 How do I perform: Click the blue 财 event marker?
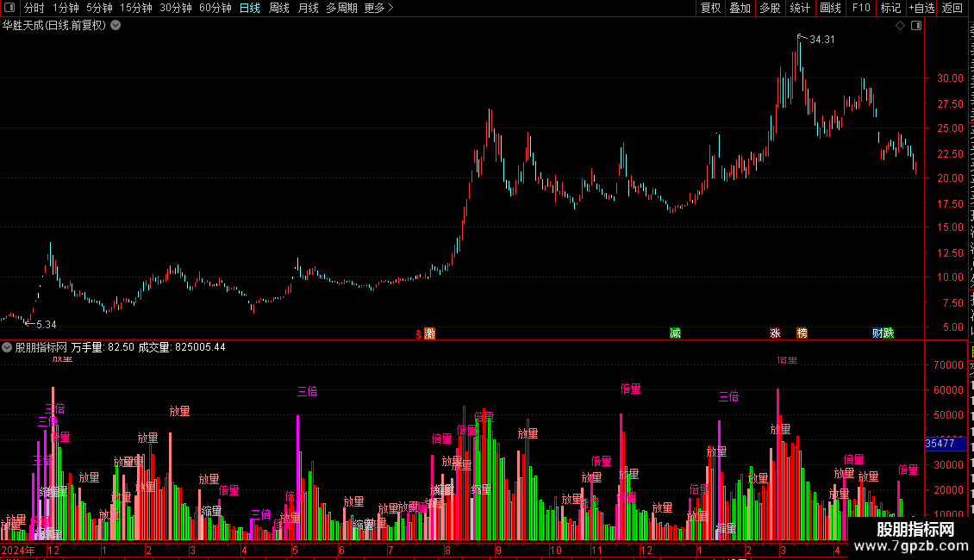click(877, 333)
